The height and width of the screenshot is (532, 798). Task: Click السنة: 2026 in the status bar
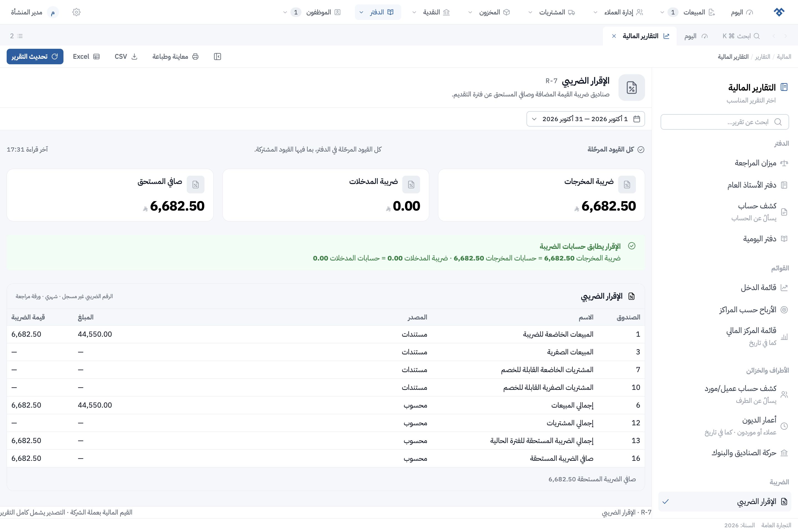[x=739, y=525]
